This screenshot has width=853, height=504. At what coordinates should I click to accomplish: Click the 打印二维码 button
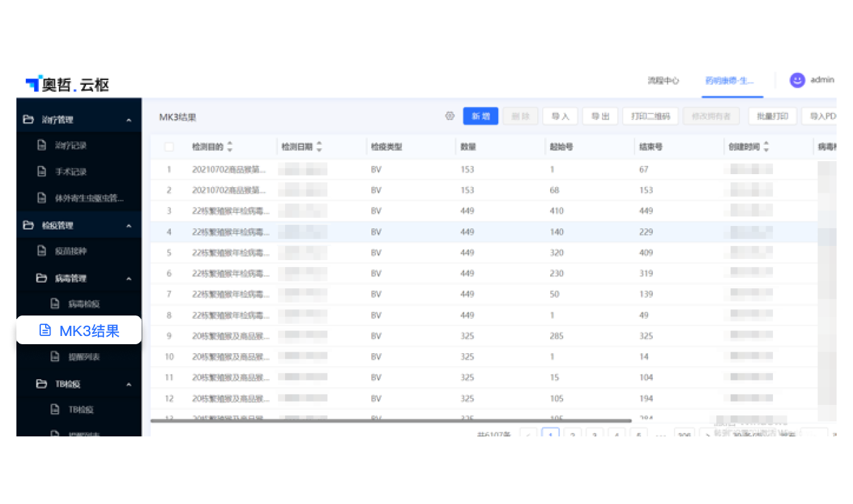point(651,116)
